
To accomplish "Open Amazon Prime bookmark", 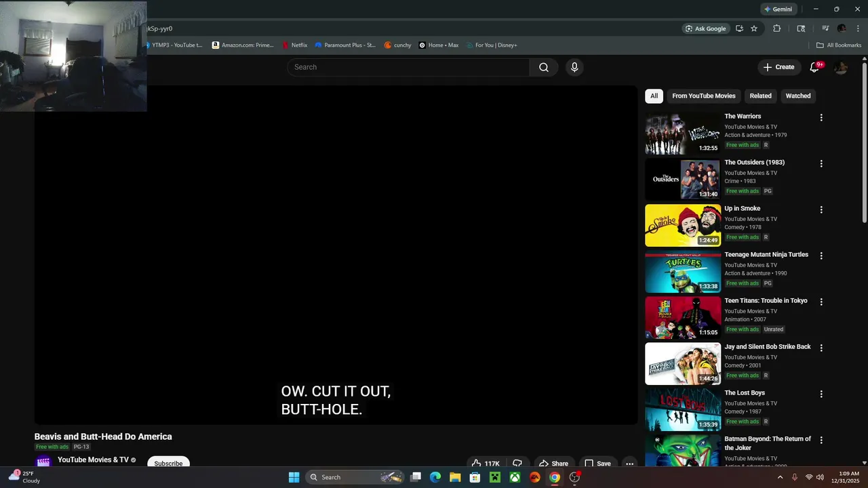I will 243,45.
